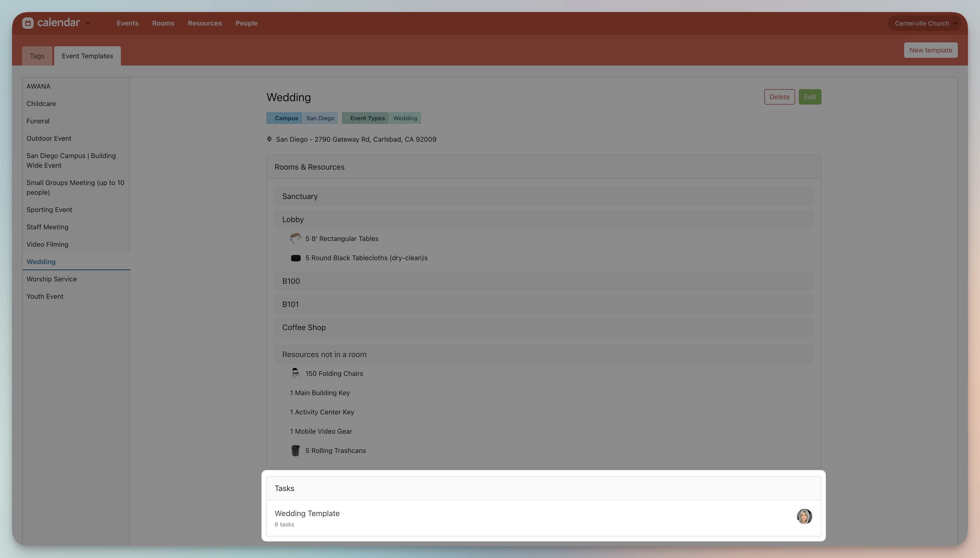Click the San Diego campus tag
The height and width of the screenshot is (558, 980).
[x=320, y=118]
